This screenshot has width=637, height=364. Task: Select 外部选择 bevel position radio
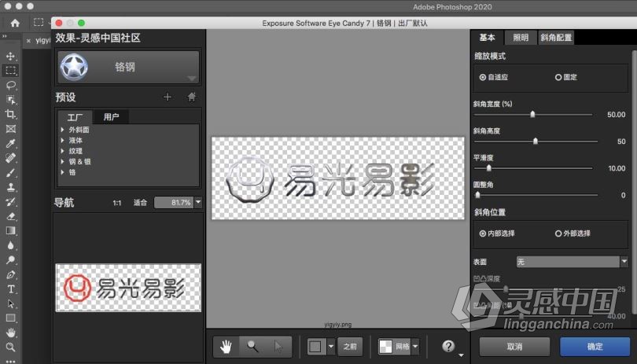point(558,233)
